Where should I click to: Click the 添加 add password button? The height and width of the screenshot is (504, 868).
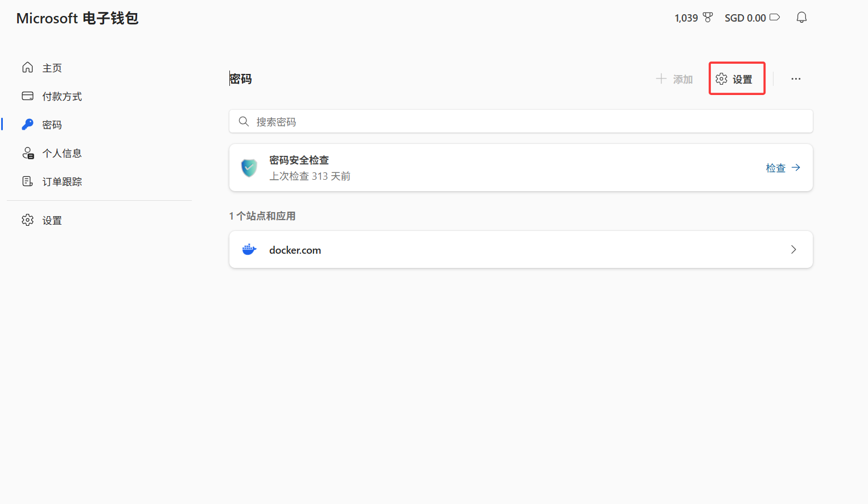(674, 79)
